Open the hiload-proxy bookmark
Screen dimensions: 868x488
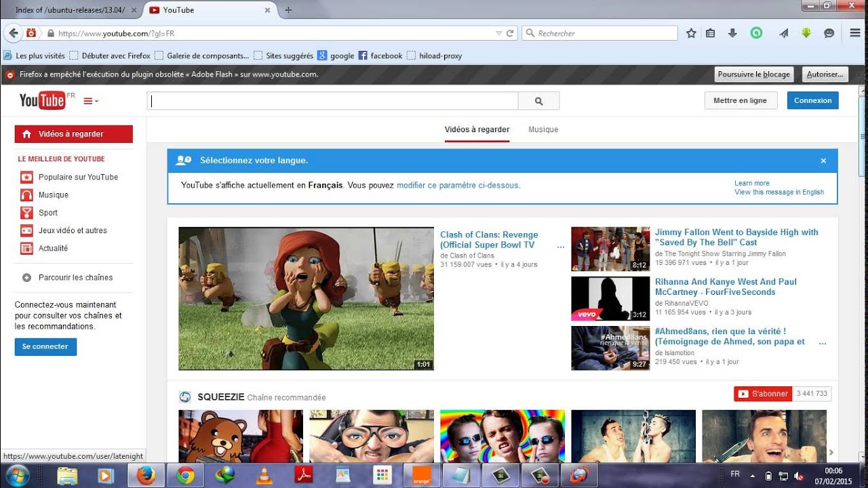(434, 56)
